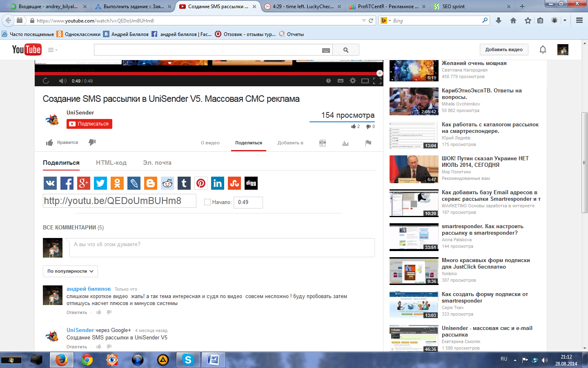Open transcript icon under video

pos(323,143)
